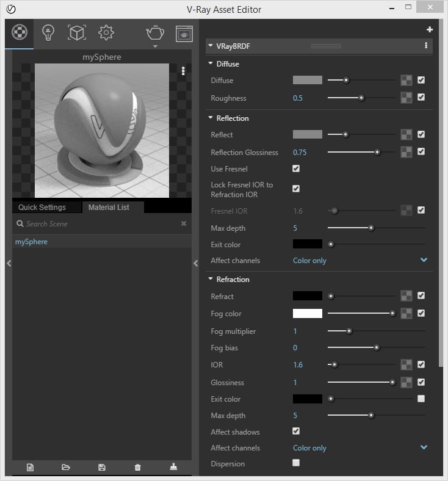
Task: Open the Settings gear icon
Action: click(x=106, y=33)
